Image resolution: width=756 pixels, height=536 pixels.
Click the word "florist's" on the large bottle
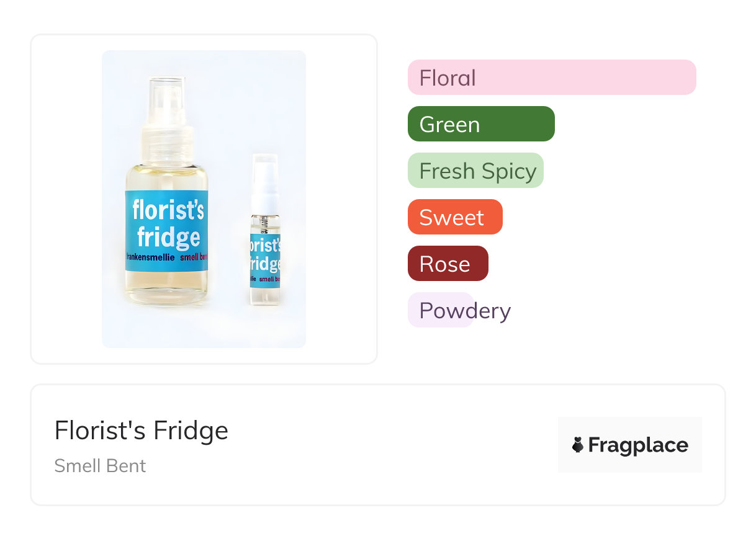[167, 210]
